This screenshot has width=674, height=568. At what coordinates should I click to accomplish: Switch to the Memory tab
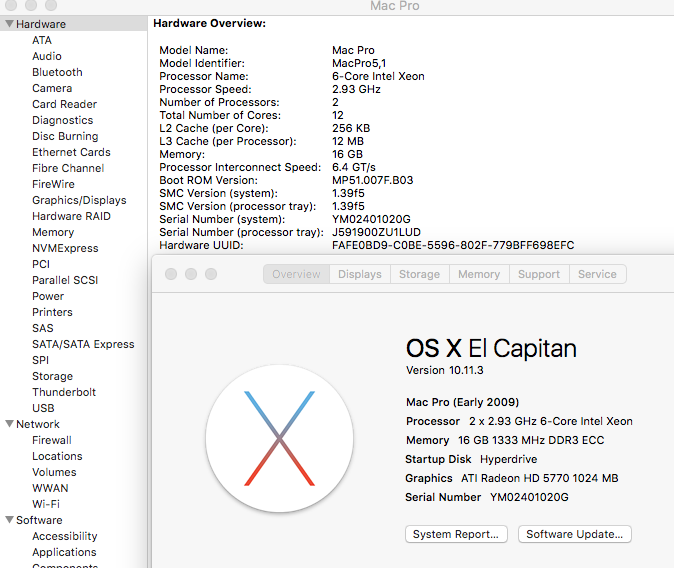click(x=479, y=274)
